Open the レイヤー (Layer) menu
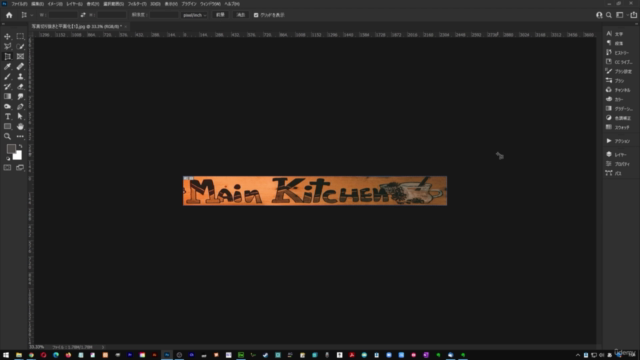 [x=74, y=4]
